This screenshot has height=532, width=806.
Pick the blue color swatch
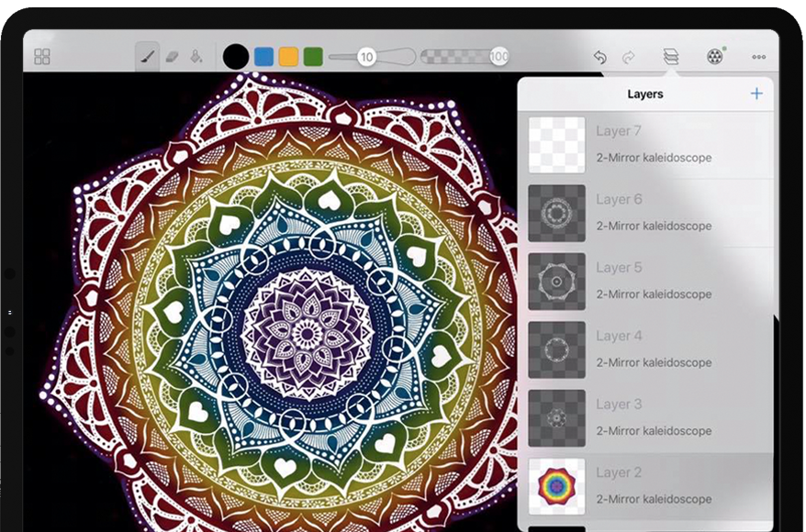tap(263, 57)
